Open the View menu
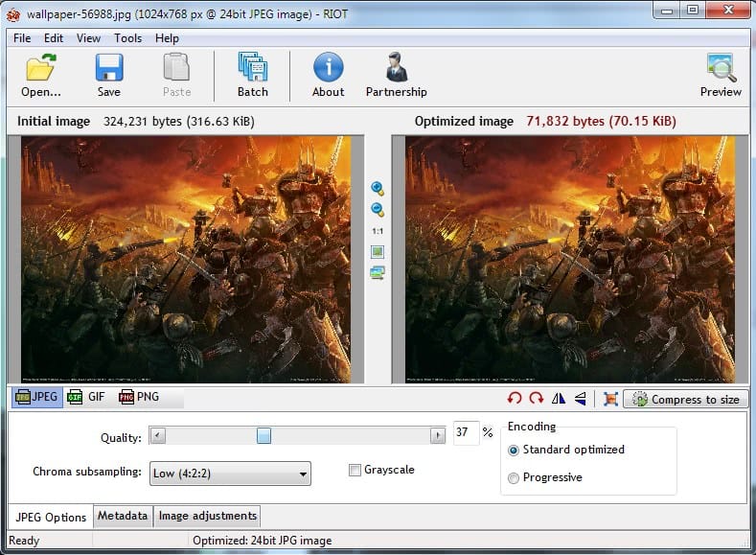 coord(89,38)
